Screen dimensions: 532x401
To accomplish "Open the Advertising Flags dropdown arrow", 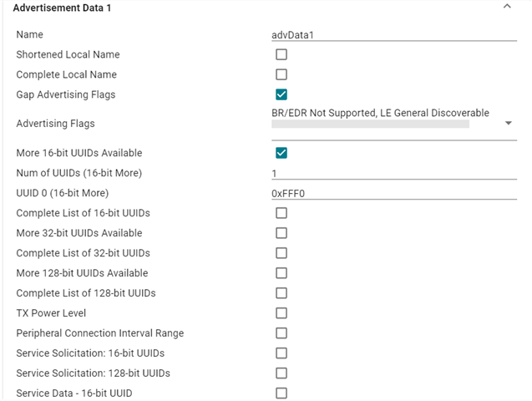I will pyautogui.click(x=509, y=123).
